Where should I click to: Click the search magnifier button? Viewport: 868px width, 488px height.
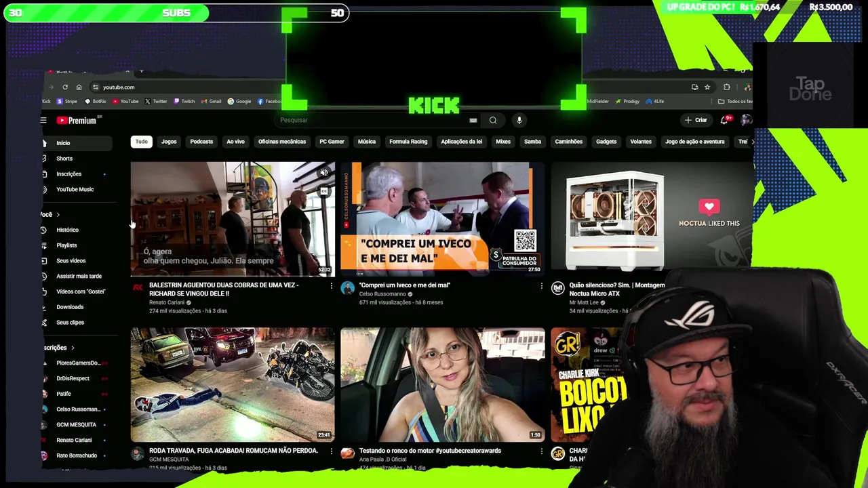493,120
